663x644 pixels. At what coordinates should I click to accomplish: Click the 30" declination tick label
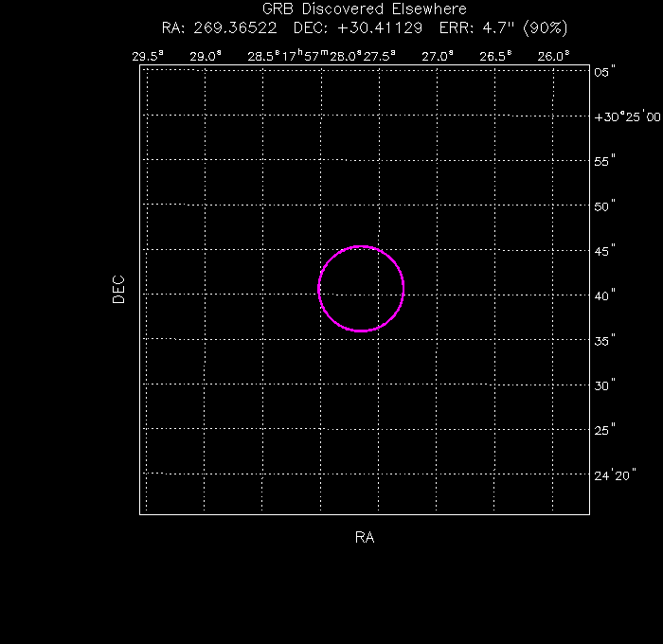click(604, 385)
